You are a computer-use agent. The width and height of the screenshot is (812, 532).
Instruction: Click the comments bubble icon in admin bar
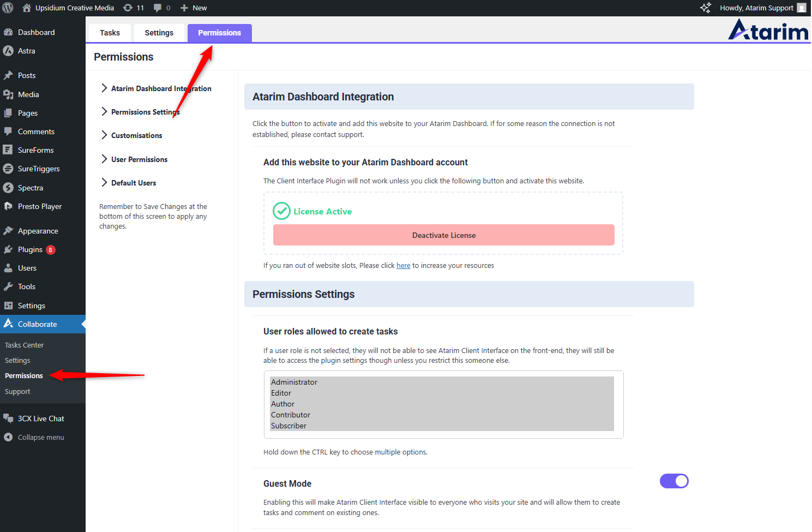click(158, 8)
